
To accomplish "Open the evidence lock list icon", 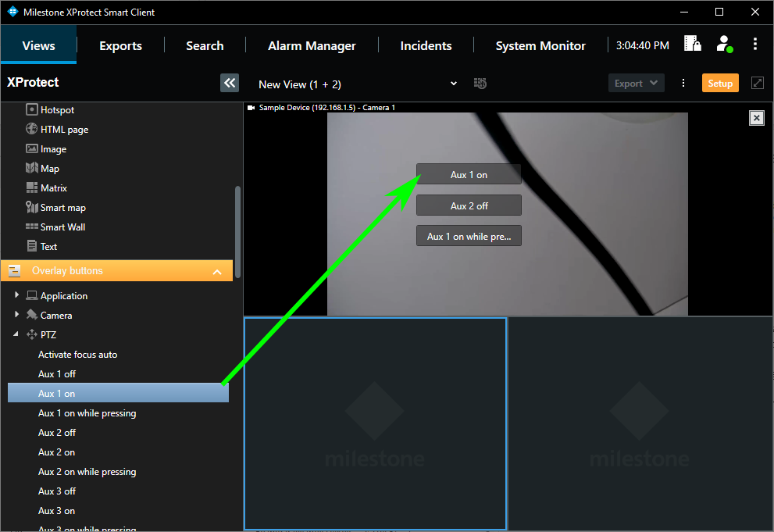I will click(692, 45).
